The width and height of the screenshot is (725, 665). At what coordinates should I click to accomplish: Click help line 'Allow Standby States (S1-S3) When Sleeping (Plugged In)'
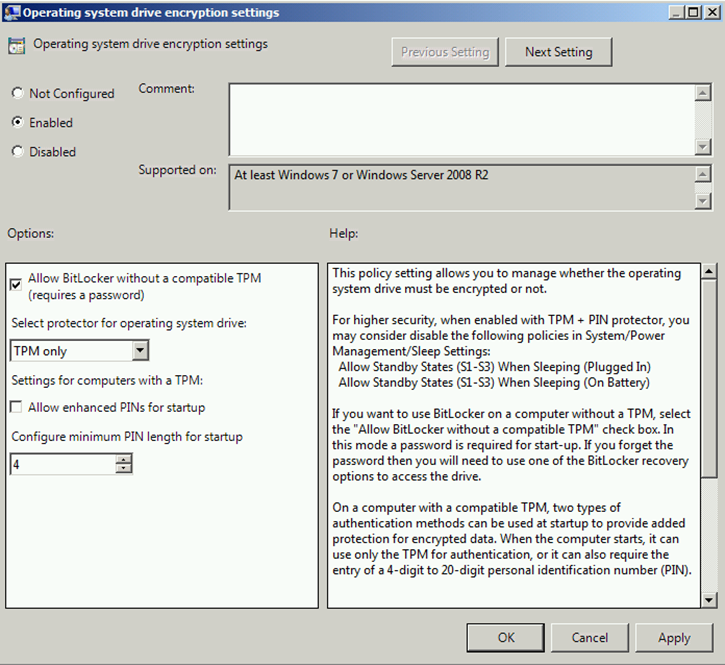pyautogui.click(x=494, y=367)
